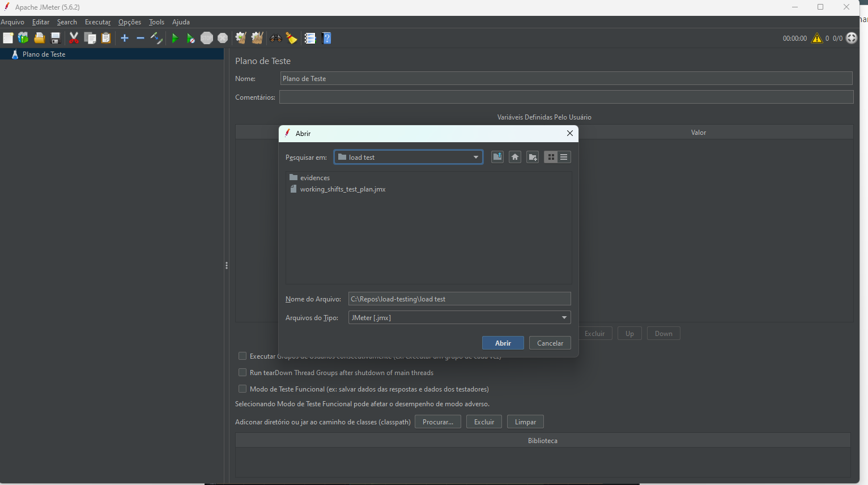
Task: Click the Help question mark book icon
Action: point(326,38)
